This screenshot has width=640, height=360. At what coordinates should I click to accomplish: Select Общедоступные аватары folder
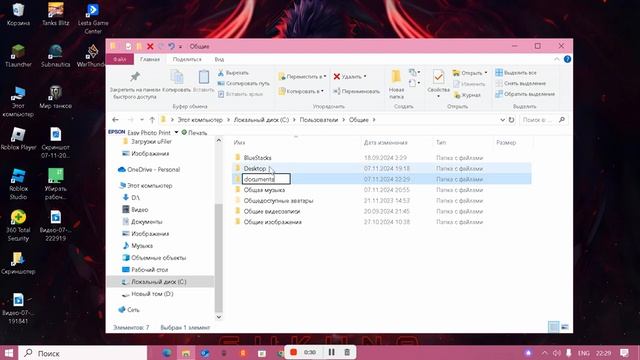(x=278, y=200)
